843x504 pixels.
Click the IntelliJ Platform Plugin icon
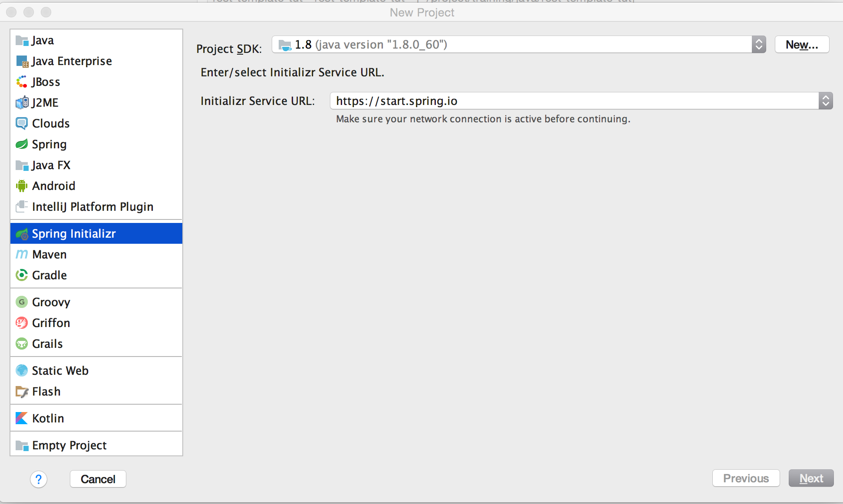point(22,206)
